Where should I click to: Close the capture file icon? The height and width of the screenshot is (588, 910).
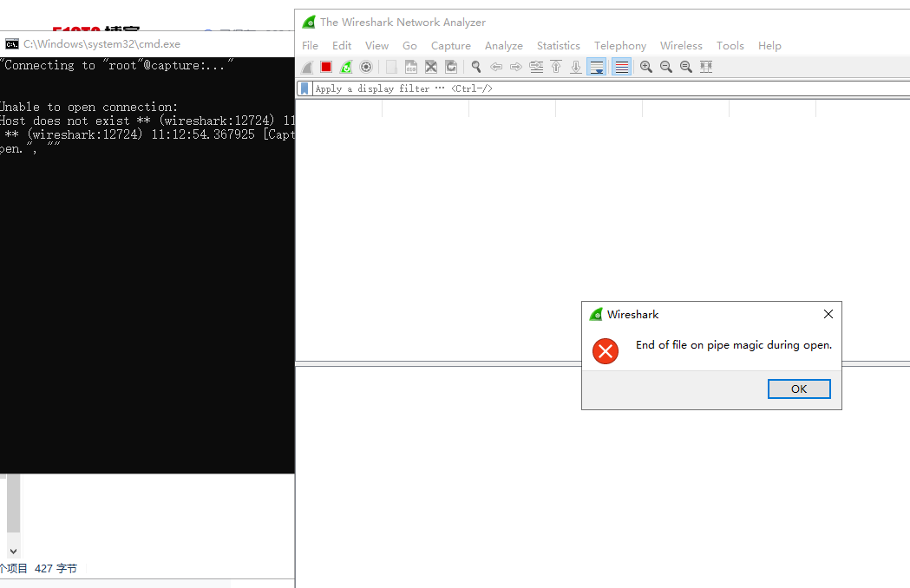[430, 68]
